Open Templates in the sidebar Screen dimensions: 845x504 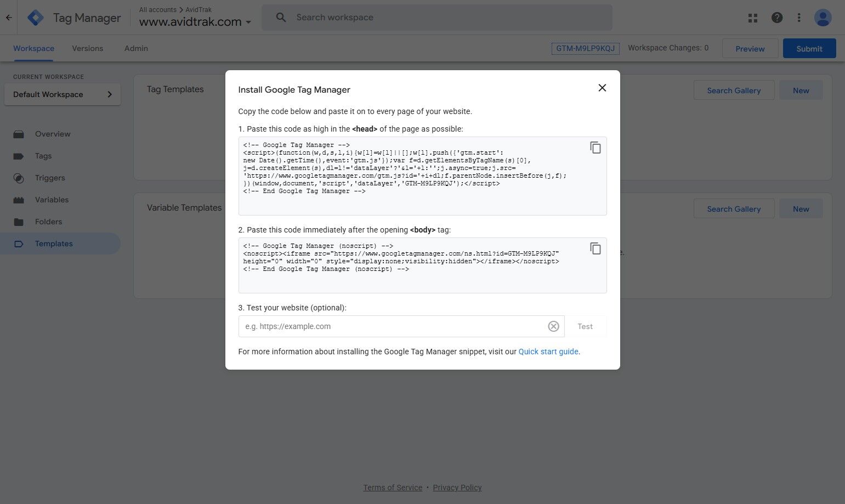click(60, 243)
